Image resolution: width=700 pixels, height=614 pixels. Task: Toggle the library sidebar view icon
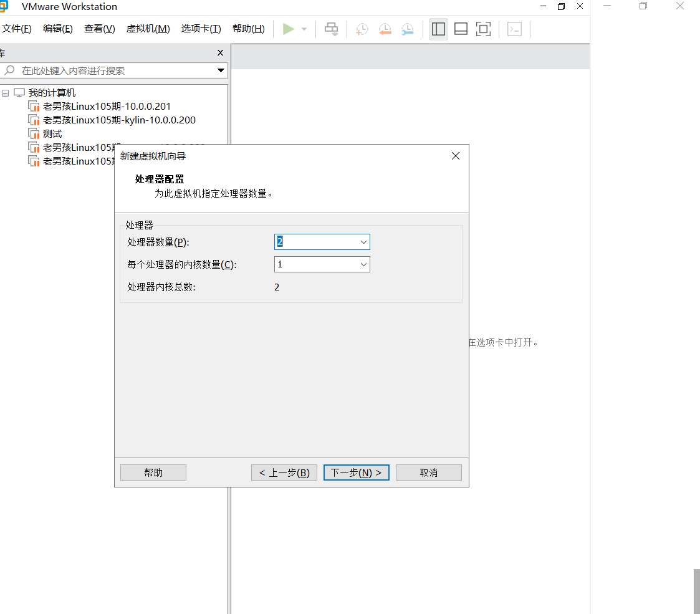438,29
